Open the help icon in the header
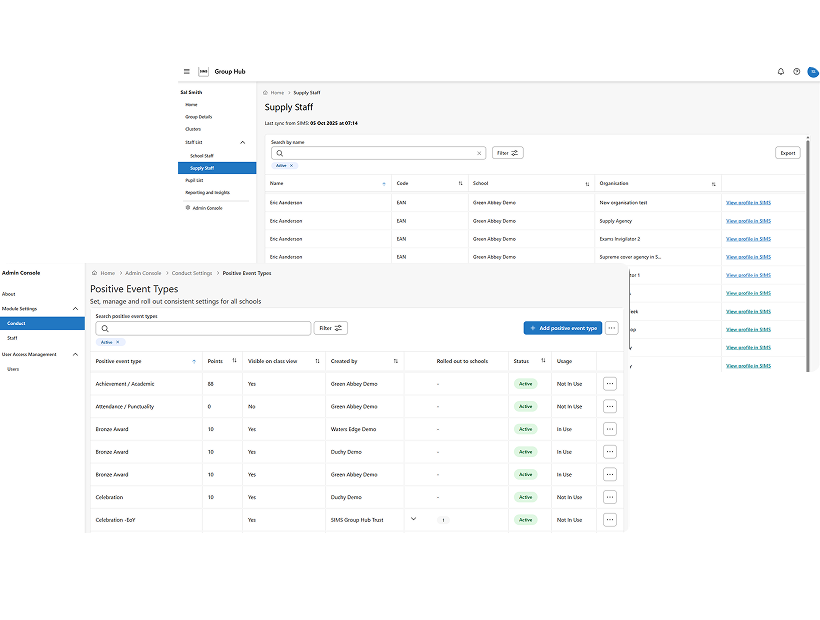This screenshot has height=620, width=820. pyautogui.click(x=797, y=72)
